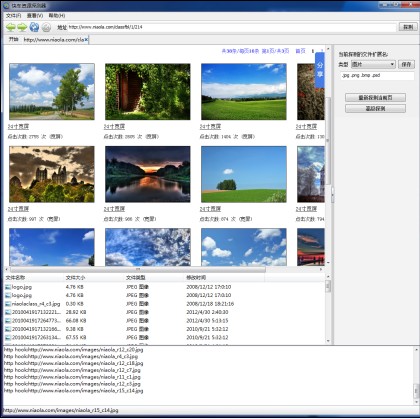Open the View menu

point(35,16)
